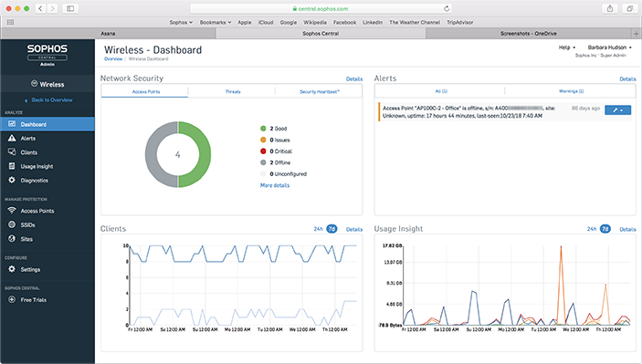Switch to Sophos Central browser tab

(321, 34)
